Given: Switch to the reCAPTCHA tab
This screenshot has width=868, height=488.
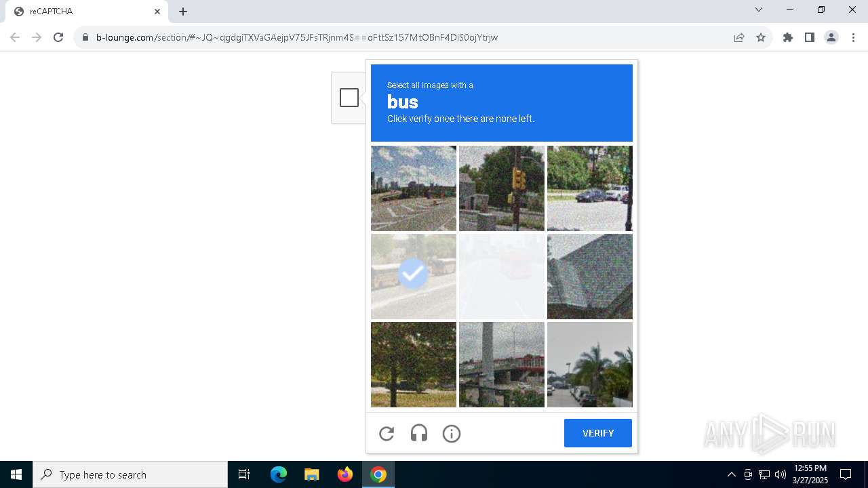Looking at the screenshot, I should click(87, 12).
